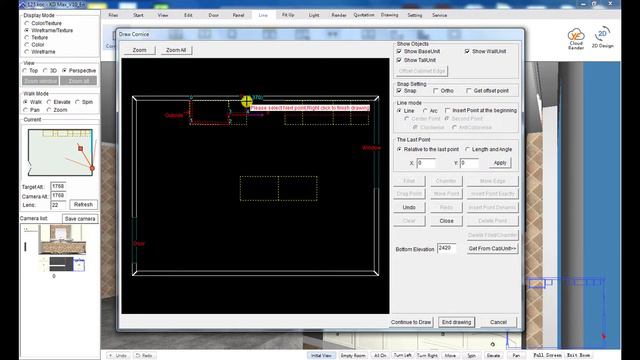Click the Y coordinate input field
Screen dimensions: 640x360
tap(469, 163)
